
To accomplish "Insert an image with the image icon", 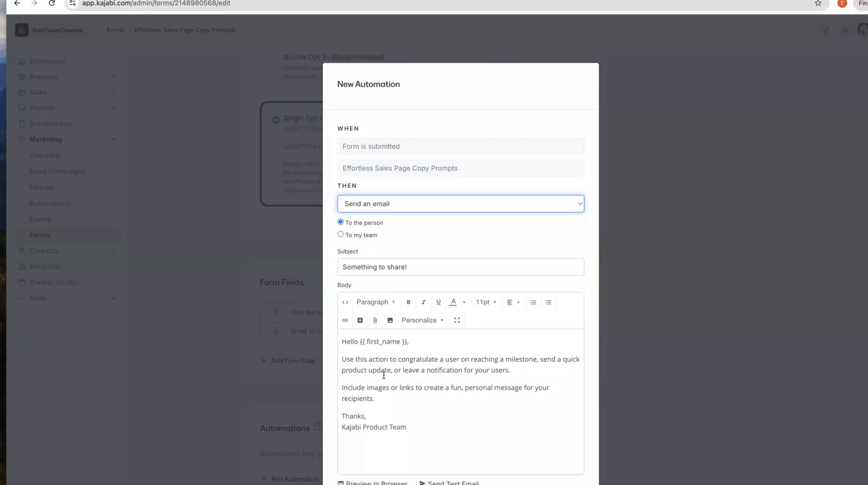I will coord(390,320).
